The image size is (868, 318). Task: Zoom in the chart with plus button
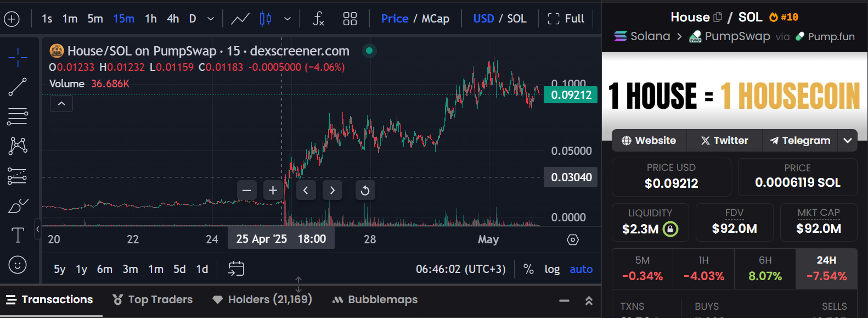(x=273, y=191)
